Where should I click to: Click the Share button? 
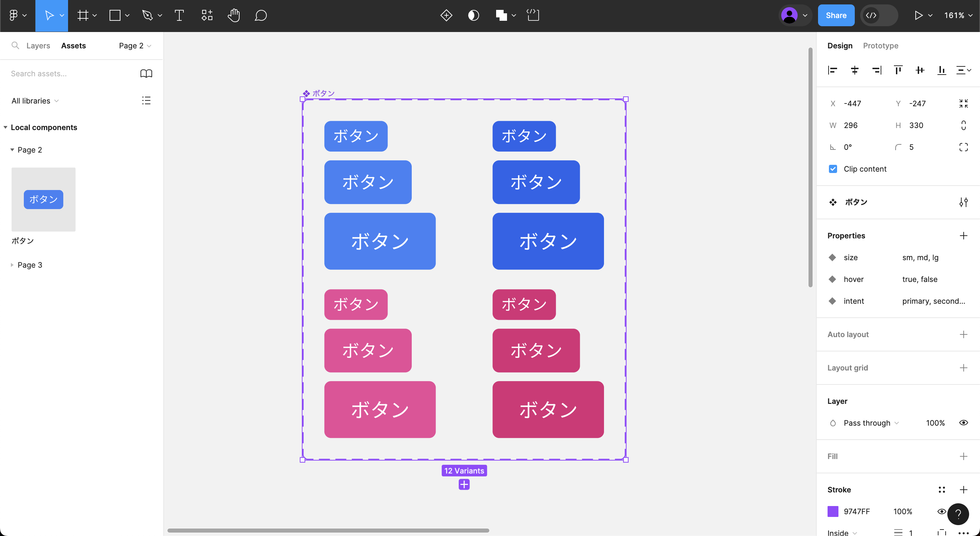point(836,15)
